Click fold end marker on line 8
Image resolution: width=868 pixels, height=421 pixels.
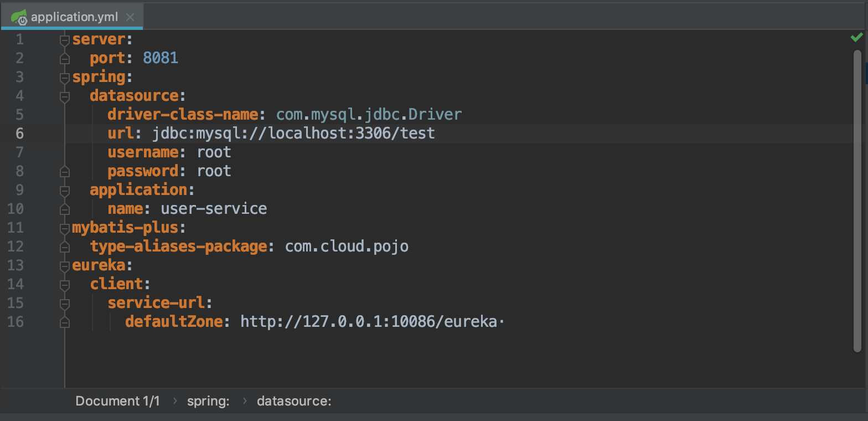coord(65,171)
